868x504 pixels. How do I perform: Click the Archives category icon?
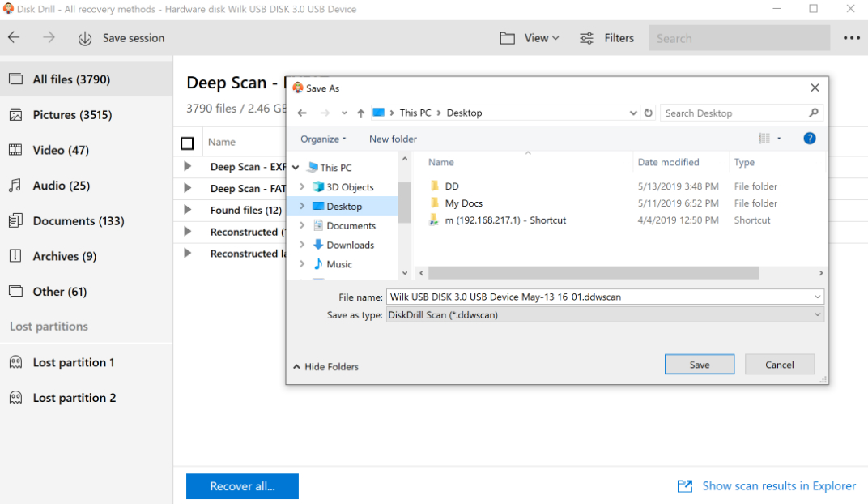[x=15, y=256]
